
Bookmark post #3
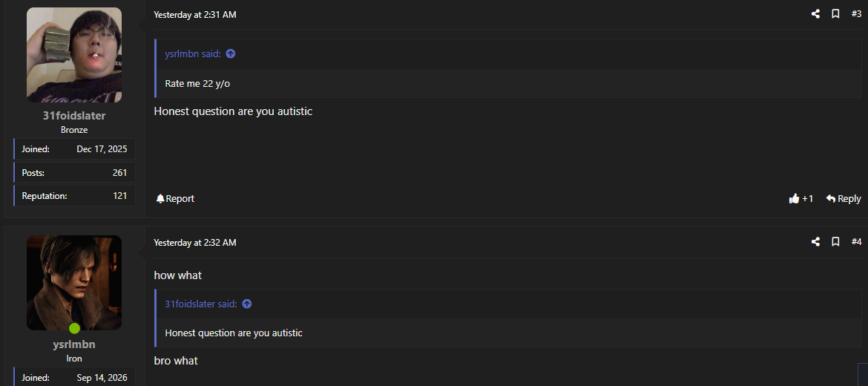(x=836, y=14)
